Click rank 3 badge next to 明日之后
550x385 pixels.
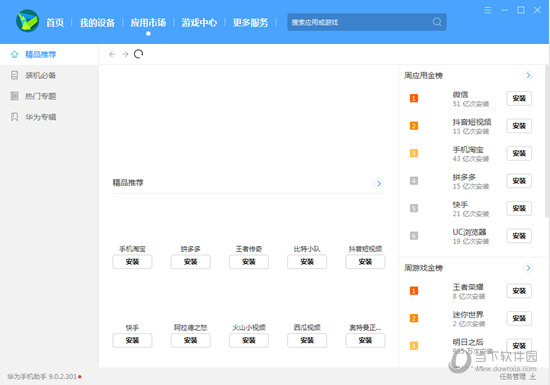click(414, 346)
